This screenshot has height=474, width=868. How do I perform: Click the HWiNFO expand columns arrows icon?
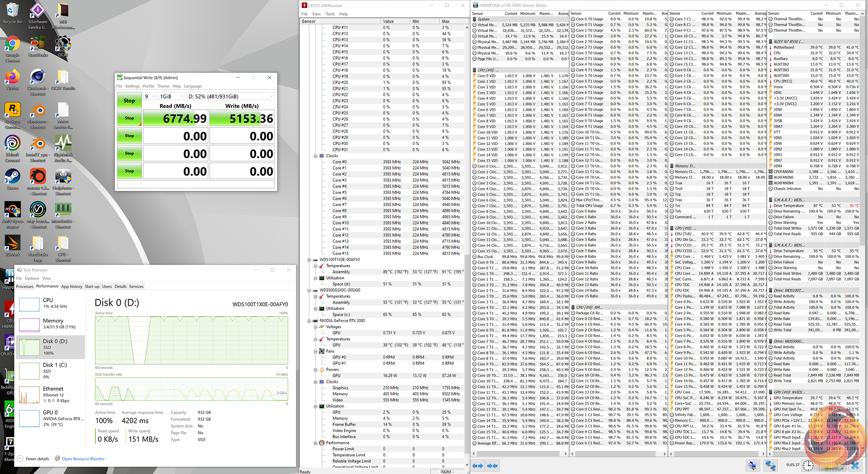tap(477, 465)
